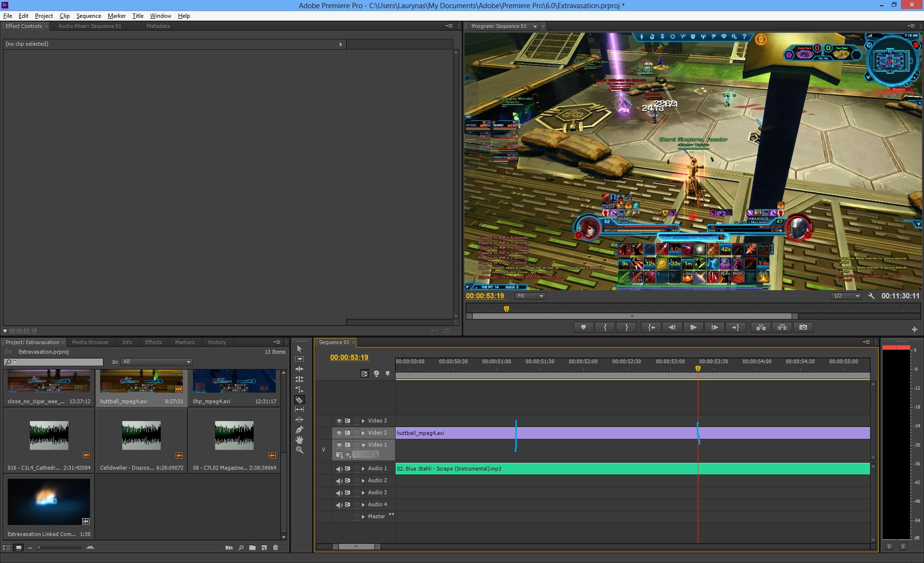Image resolution: width=924 pixels, height=563 pixels.
Task: Select the Rate Stretch tool
Action: [x=299, y=389]
